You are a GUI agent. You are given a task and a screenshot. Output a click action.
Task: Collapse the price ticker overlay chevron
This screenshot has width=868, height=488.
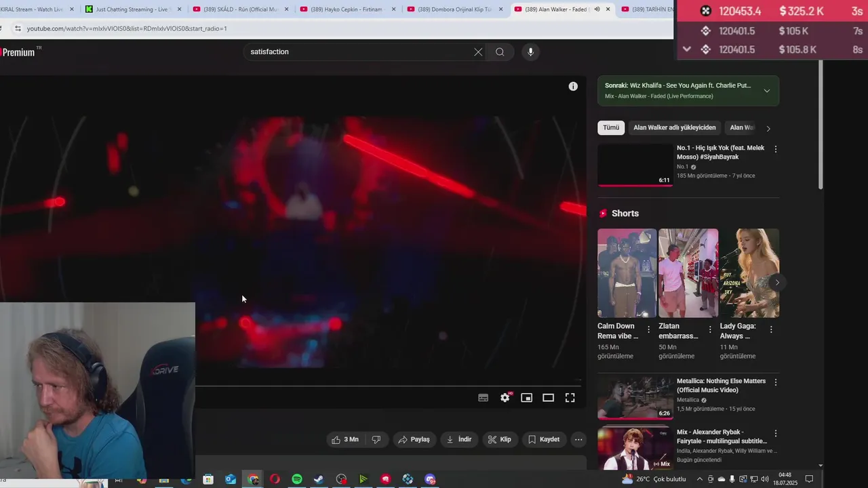(687, 49)
